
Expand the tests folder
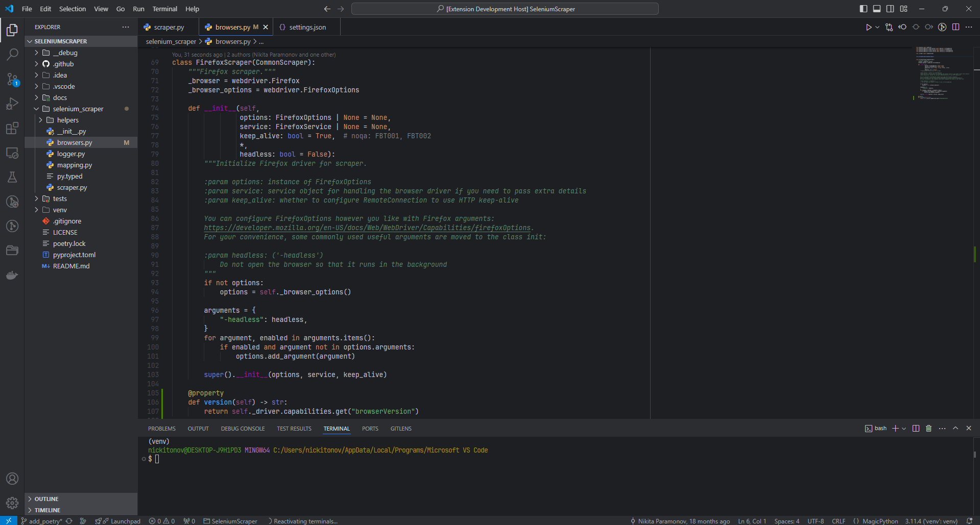[x=60, y=198]
